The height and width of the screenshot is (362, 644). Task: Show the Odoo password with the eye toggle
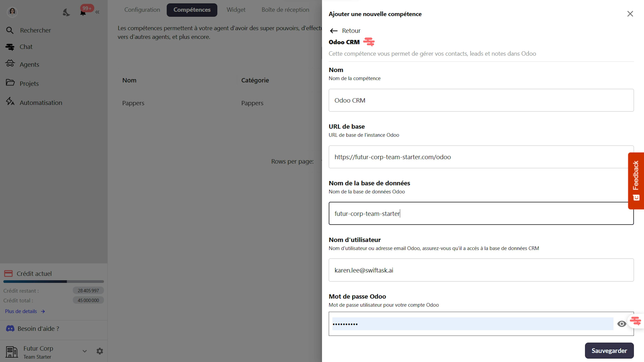[622, 324]
